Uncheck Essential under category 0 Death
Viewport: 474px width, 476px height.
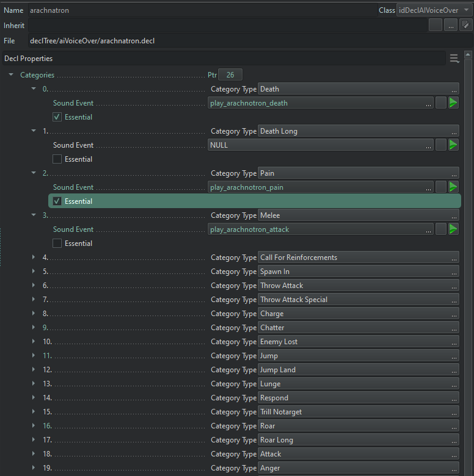pos(57,117)
